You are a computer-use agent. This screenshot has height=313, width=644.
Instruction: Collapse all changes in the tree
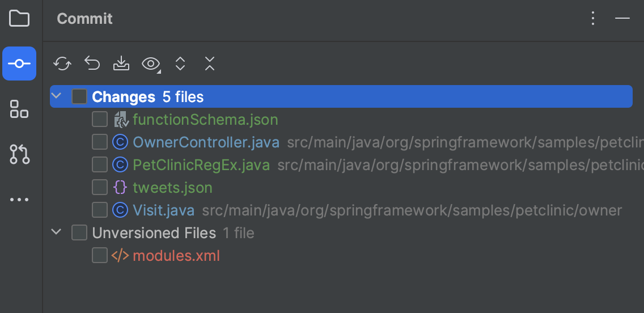tap(210, 64)
